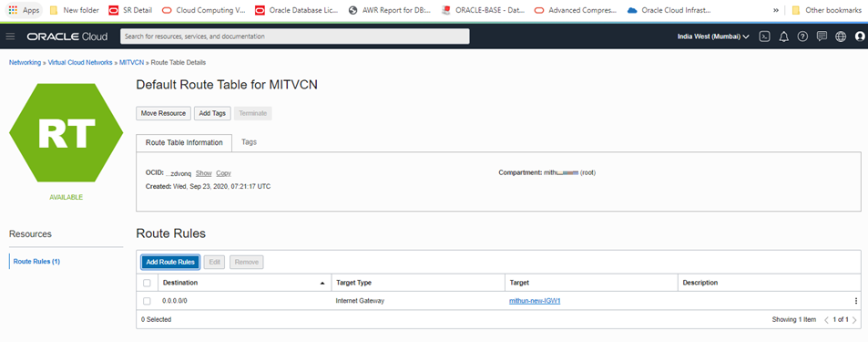
Task: Open the Cloud Shell terminal icon
Action: pyautogui.click(x=764, y=36)
